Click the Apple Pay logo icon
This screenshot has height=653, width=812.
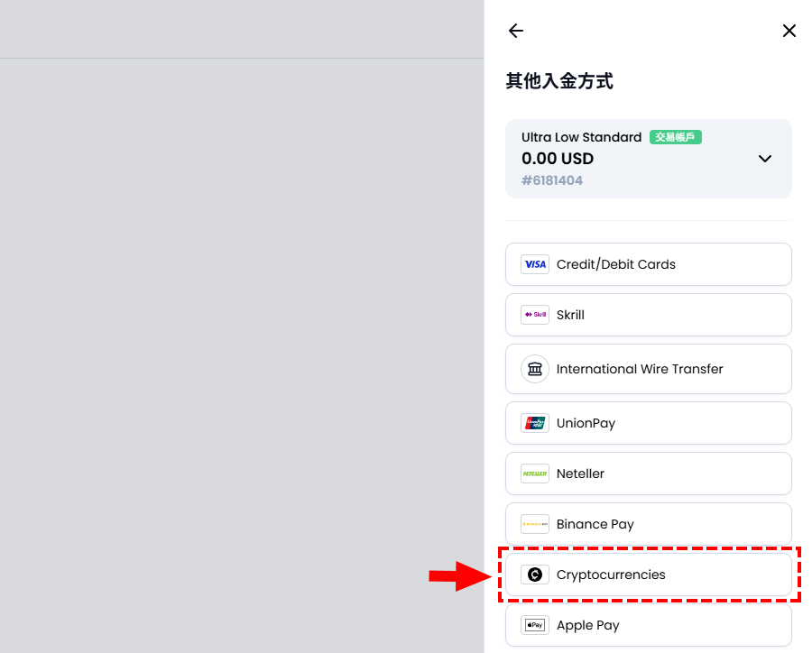coord(535,625)
